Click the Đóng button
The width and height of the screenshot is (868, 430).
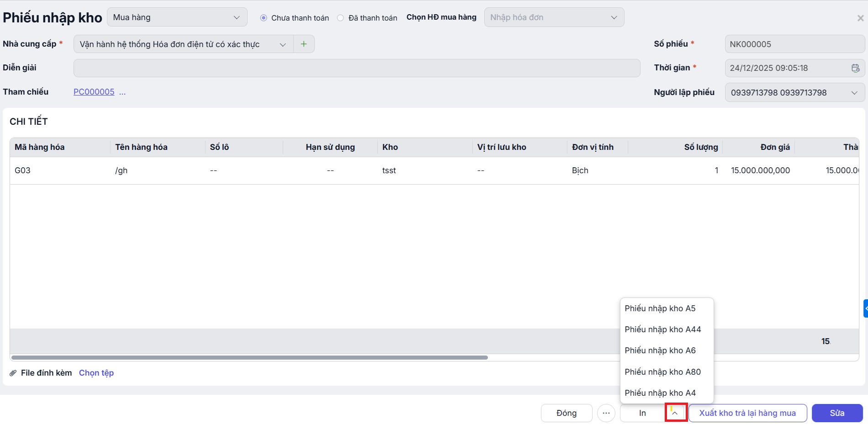click(566, 413)
